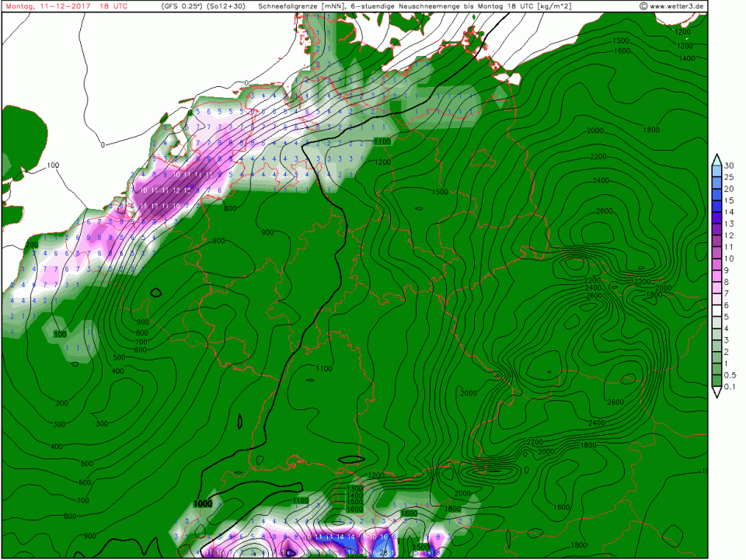The height and width of the screenshot is (560, 746).
Task: Pick the legend swatch labeled 30
Action: pyautogui.click(x=716, y=166)
